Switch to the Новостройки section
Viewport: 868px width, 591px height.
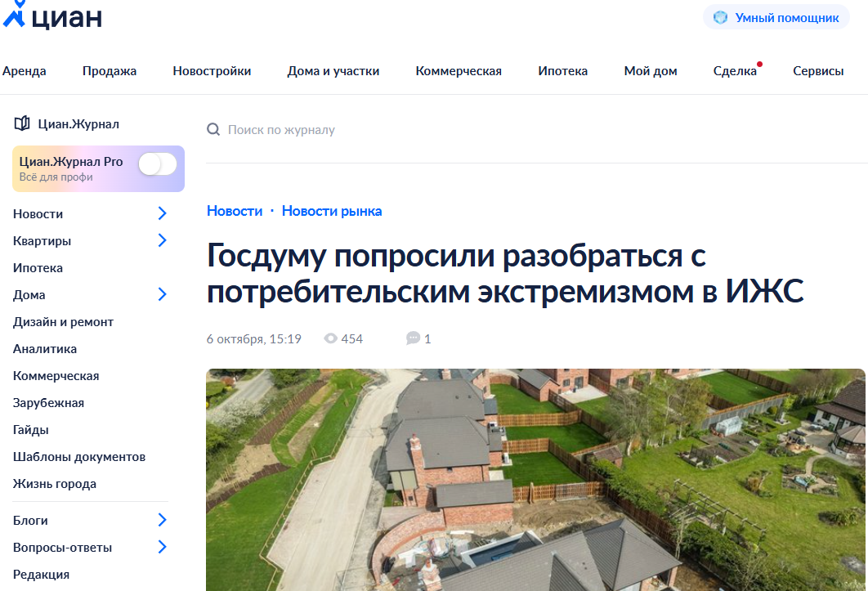pos(212,71)
